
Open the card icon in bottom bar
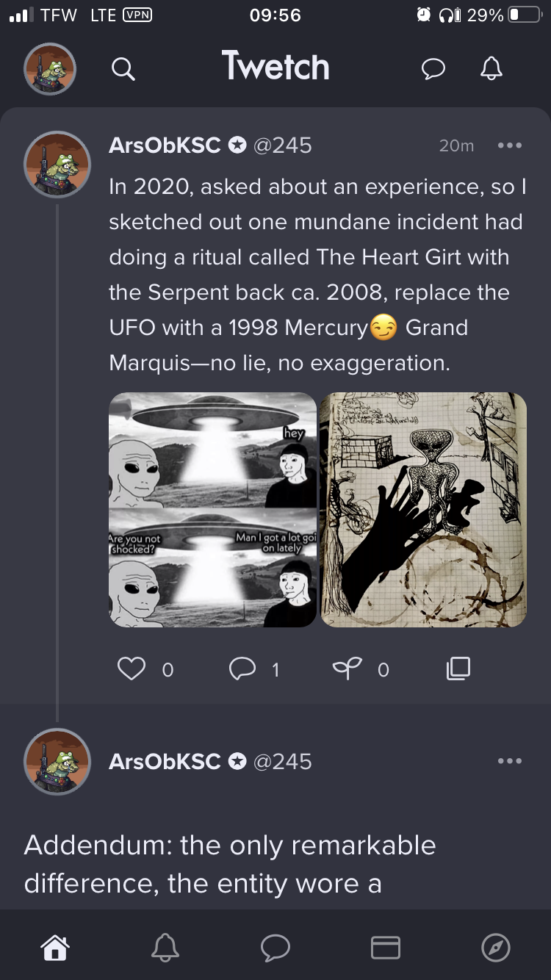(x=386, y=947)
